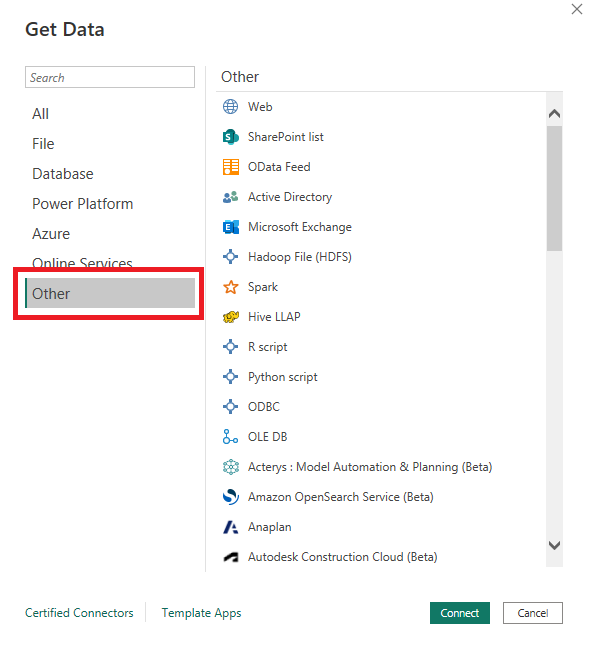Screen dimensions: 591x651
Task: Pick the Spark star icon
Action: 231,287
